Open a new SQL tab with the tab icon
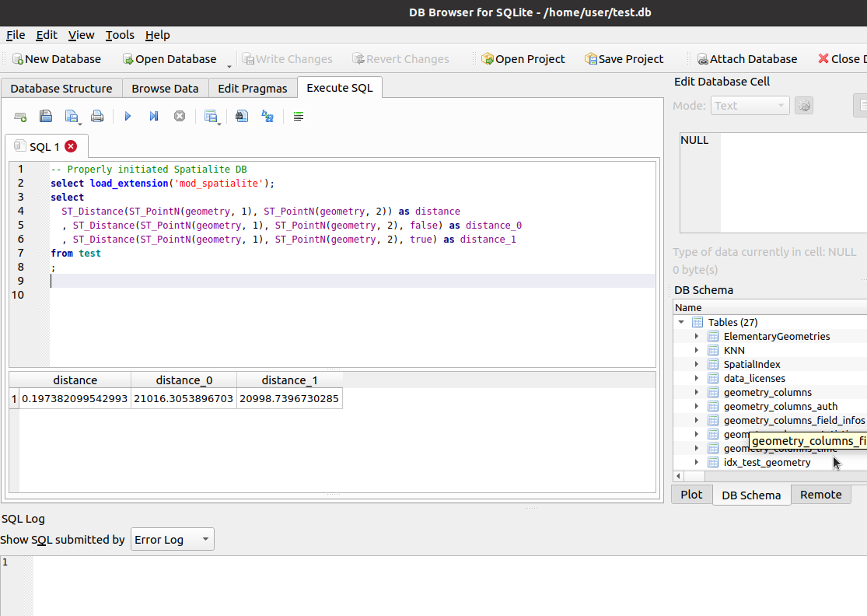This screenshot has height=616, width=867. point(20,116)
